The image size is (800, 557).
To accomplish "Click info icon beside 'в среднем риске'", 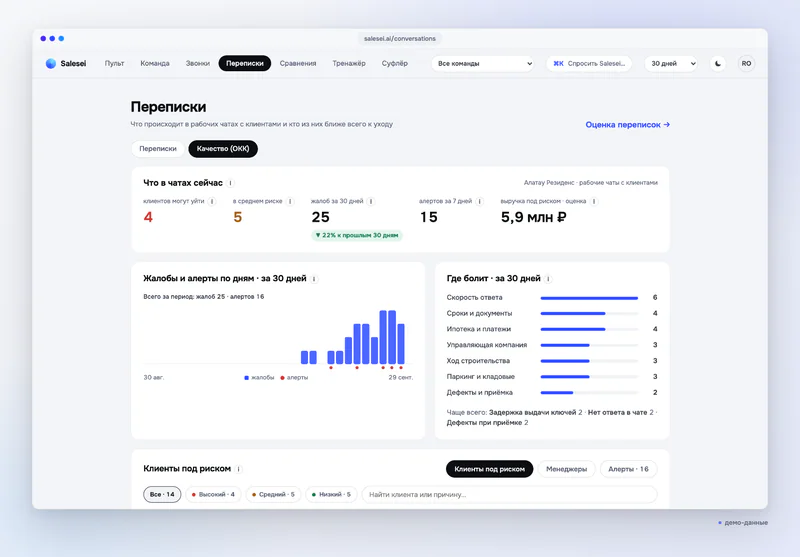I will [x=290, y=201].
